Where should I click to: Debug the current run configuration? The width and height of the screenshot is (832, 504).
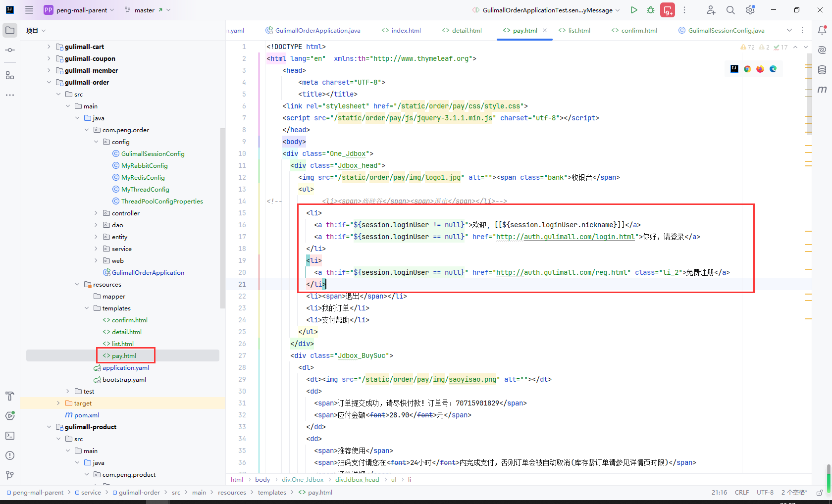coord(651,10)
